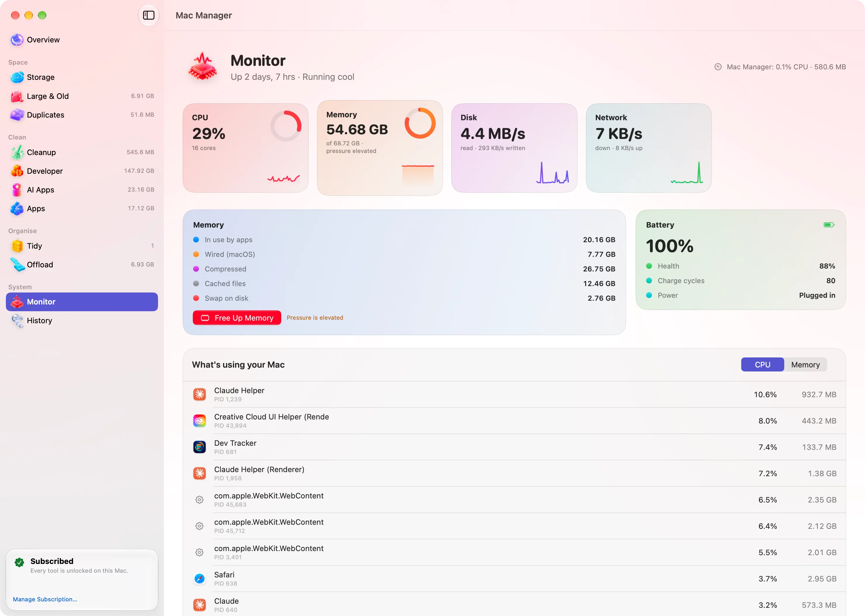Open the AI Apps sidebar icon
The height and width of the screenshot is (616, 865).
(17, 190)
